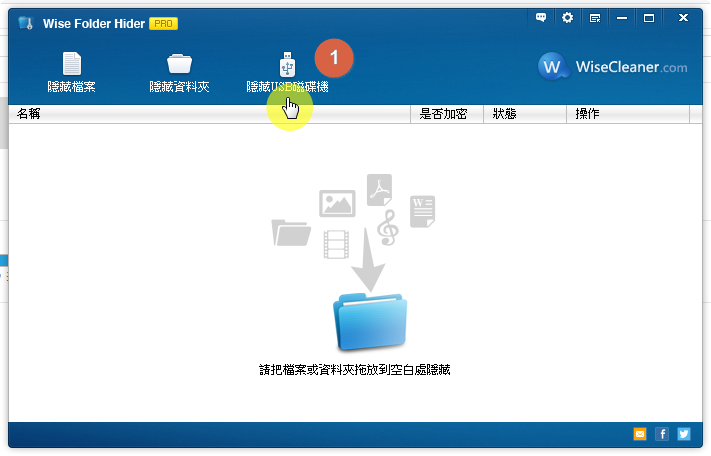The width and height of the screenshot is (711, 456).
Task: Click the 隱藏資料夾 (Hide Folder) icon
Action: point(179,65)
